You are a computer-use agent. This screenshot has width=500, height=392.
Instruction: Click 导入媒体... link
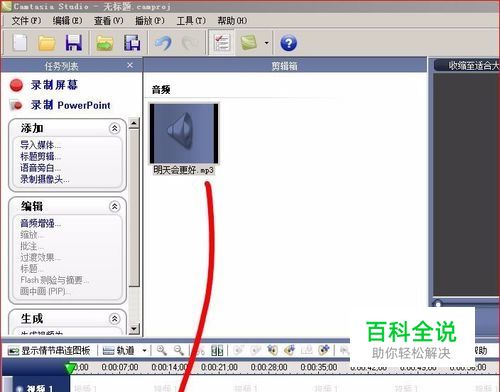coord(41,145)
